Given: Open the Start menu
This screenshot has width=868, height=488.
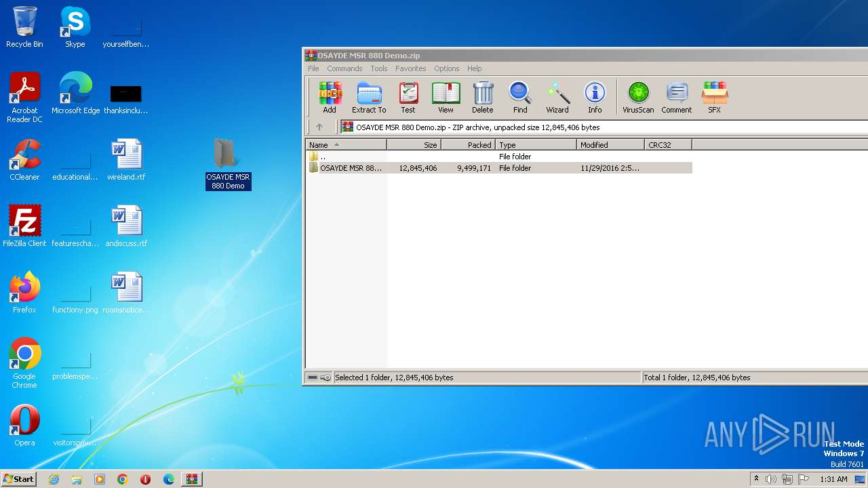Looking at the screenshot, I should (x=19, y=479).
